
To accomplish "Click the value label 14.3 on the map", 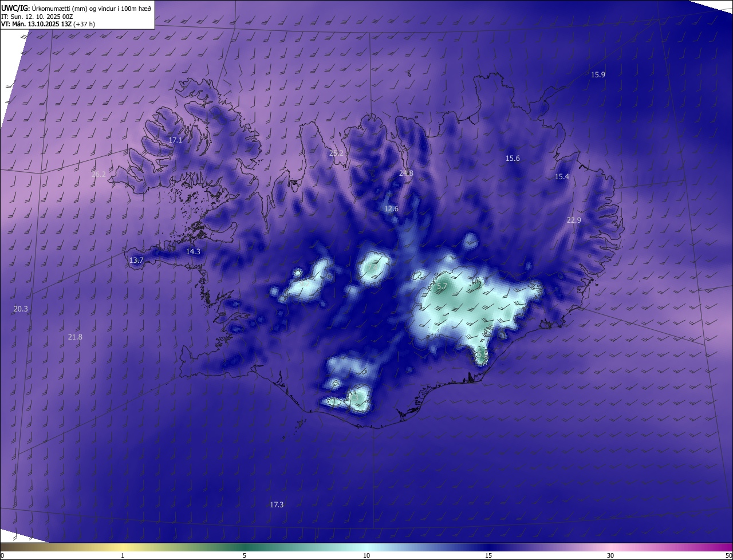I will (x=193, y=252).
